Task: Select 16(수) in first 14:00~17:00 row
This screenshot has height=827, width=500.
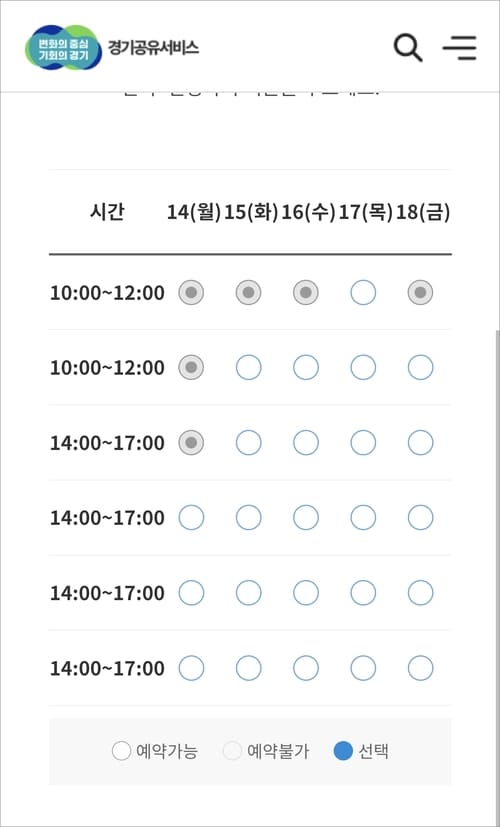Action: click(306, 443)
